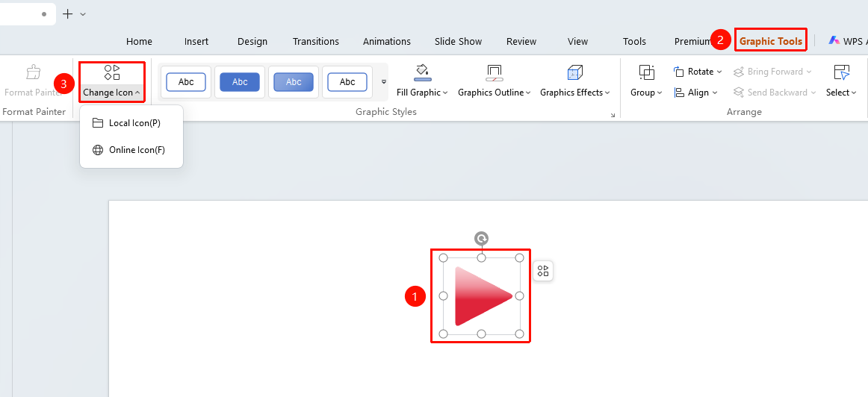Click the floating change-icon button beside the graphic

(543, 271)
